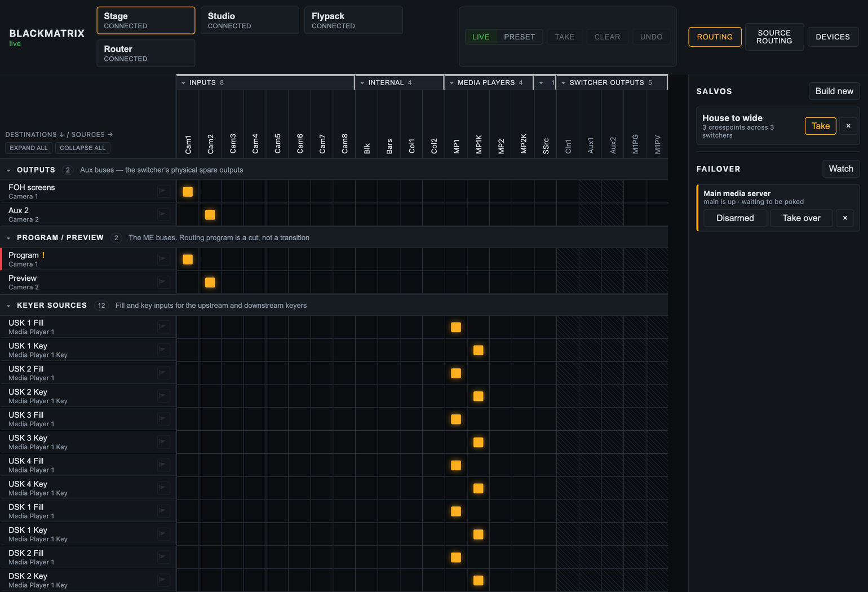Screen dimensions: 868x592
Task: Click the flag icon on Program row
Action: [x=163, y=259]
